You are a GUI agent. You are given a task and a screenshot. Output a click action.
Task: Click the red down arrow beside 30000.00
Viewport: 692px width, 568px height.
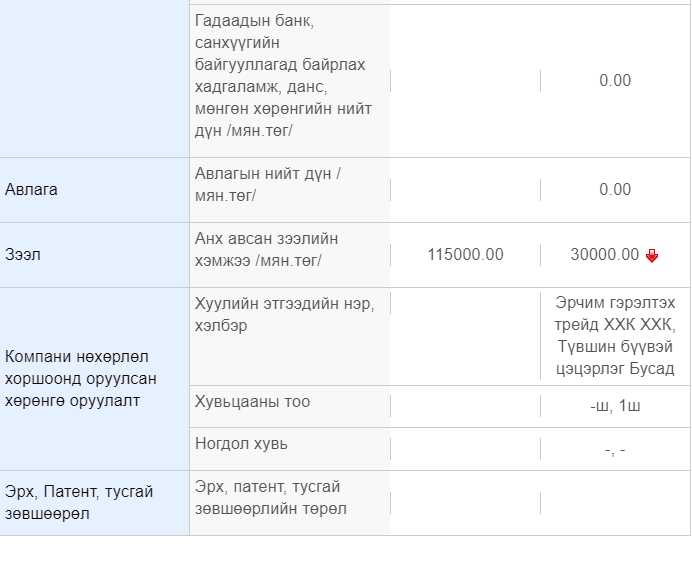coord(652,256)
